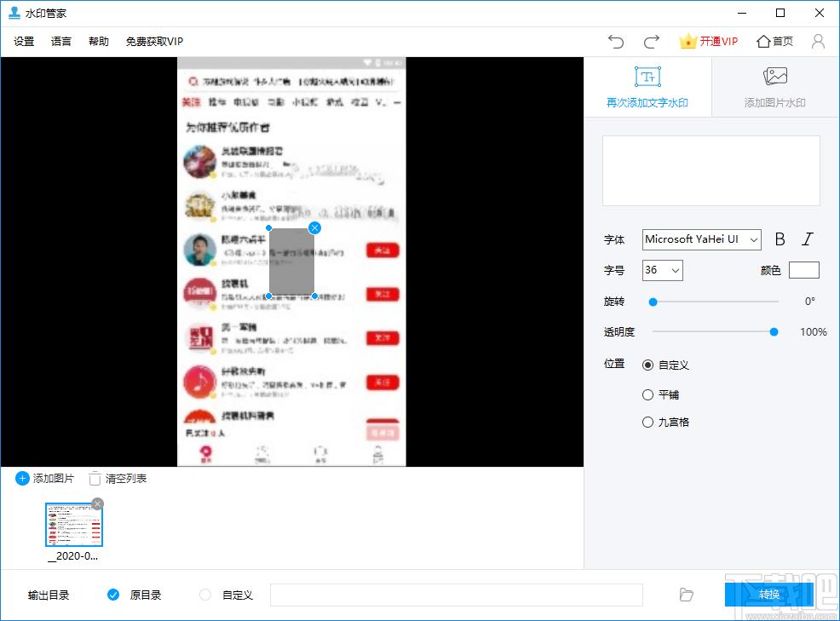Open the 设置 menu
This screenshot has width=840, height=621.
[24, 41]
